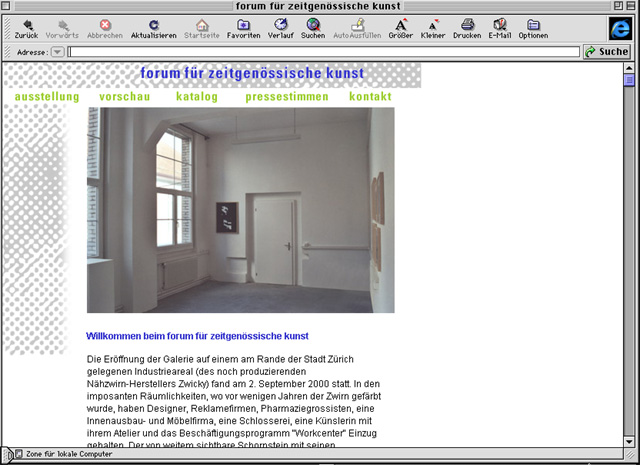Open the Favoriten folder icon
Viewport: 640px width, 465px height.
pos(243,24)
